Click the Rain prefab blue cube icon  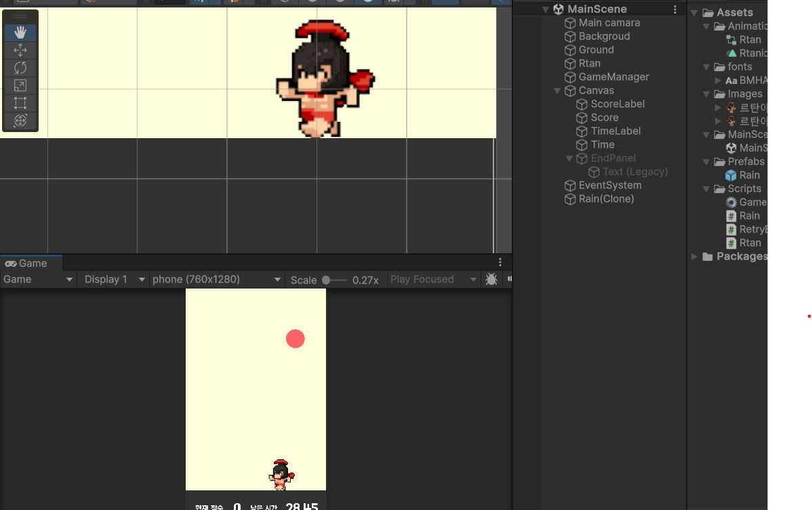[731, 175]
